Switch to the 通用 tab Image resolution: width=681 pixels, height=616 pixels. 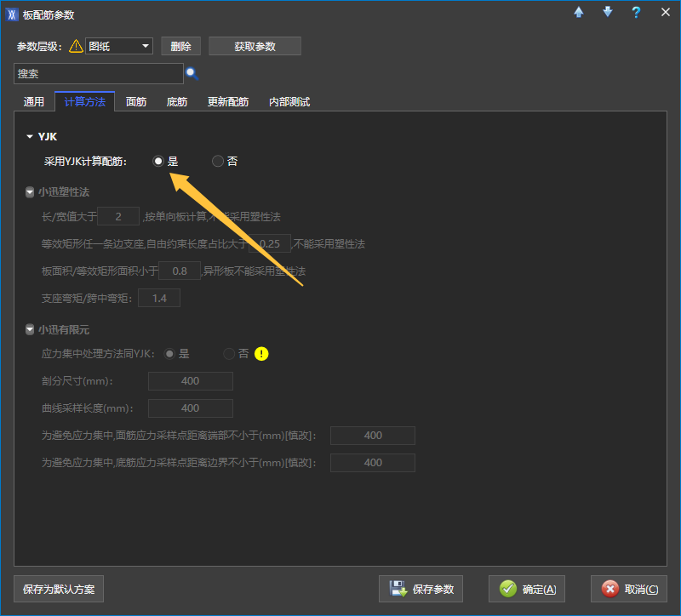click(33, 102)
